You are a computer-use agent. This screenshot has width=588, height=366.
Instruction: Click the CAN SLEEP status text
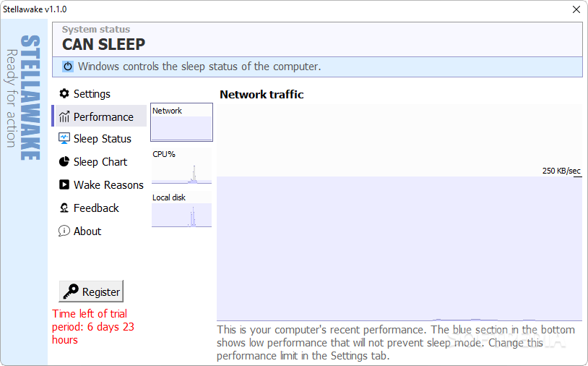click(103, 44)
